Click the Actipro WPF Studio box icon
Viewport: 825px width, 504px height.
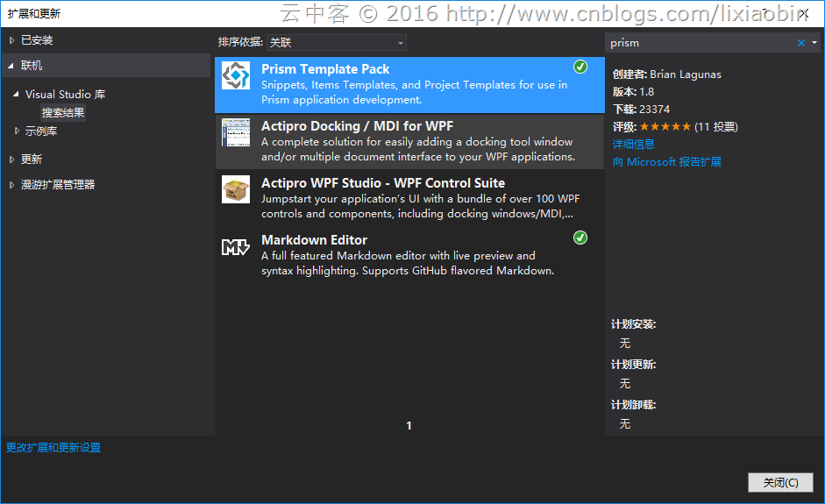[236, 189]
